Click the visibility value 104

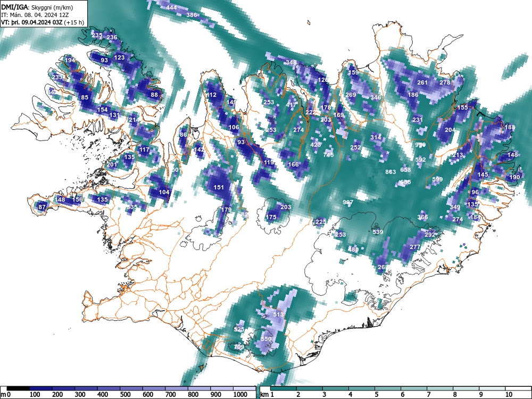[x=164, y=192]
